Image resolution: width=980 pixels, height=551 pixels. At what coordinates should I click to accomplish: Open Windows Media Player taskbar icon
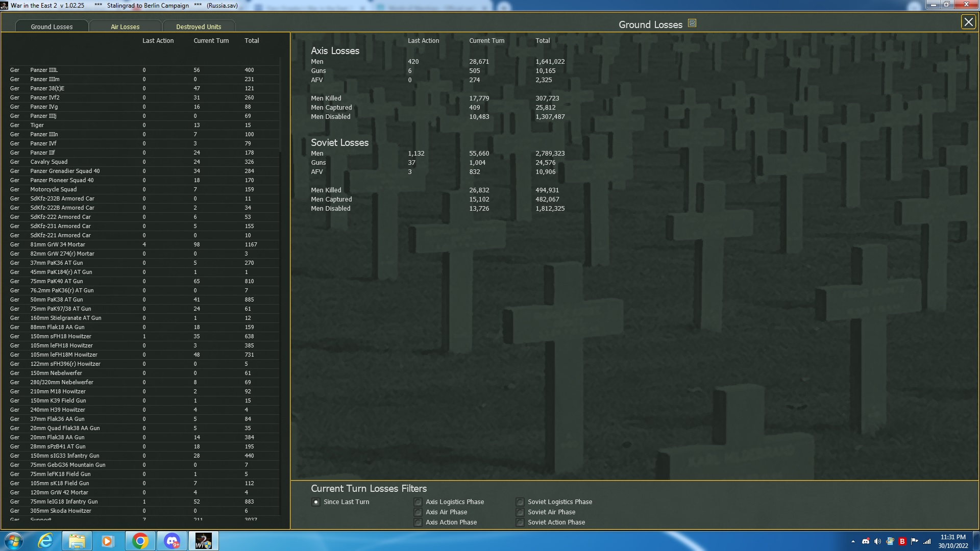(107, 541)
